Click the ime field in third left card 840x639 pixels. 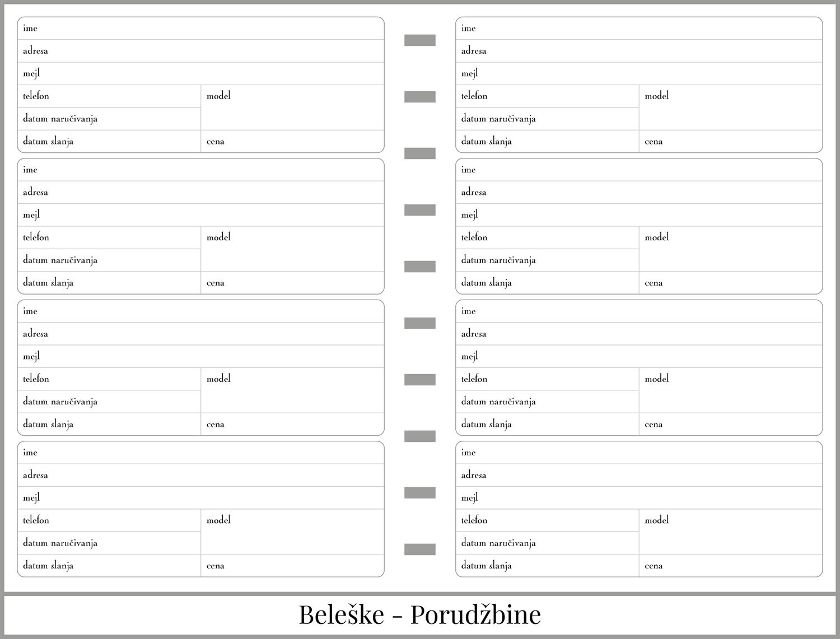tap(200, 311)
